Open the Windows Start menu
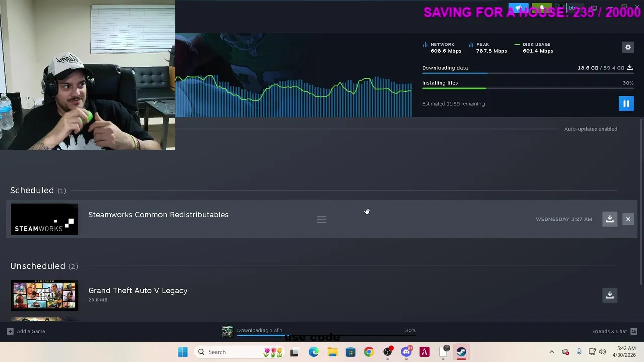This screenshot has width=644, height=362. pos(183,352)
